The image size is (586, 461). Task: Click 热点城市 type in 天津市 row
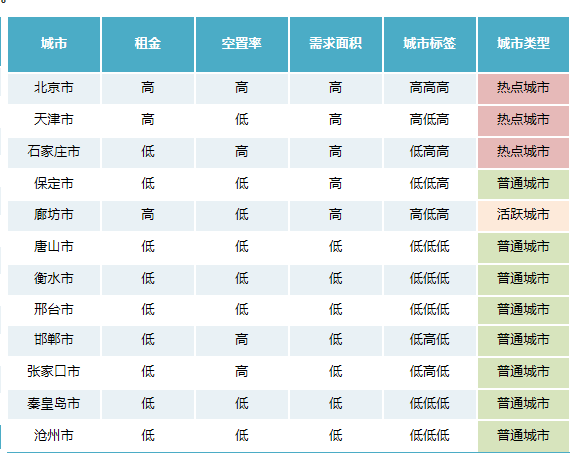tap(524, 120)
